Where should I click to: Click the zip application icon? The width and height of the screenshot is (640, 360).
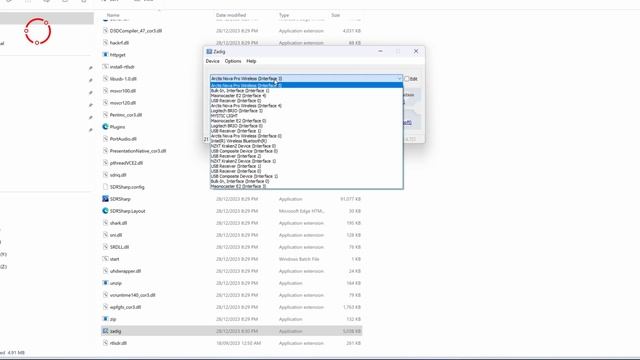pyautogui.click(x=105, y=319)
